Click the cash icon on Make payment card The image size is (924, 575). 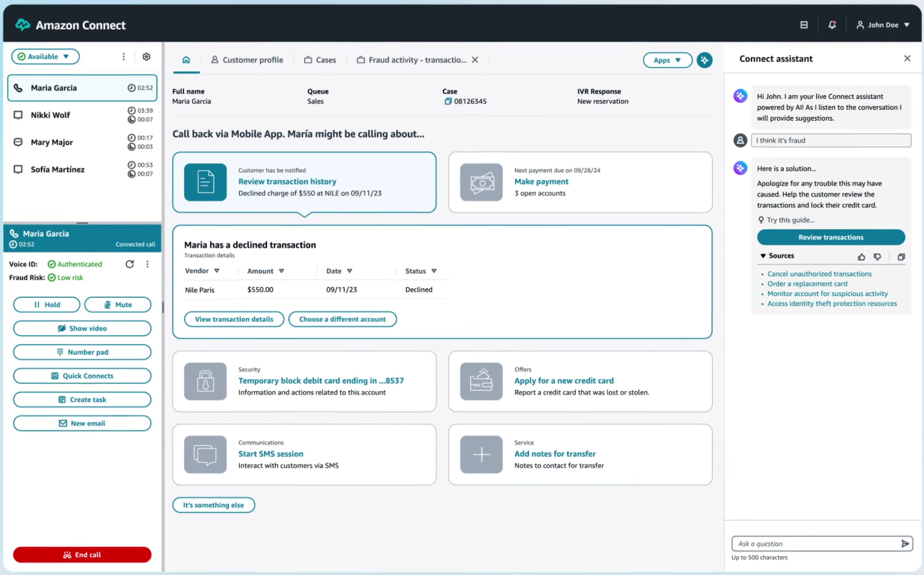481,182
